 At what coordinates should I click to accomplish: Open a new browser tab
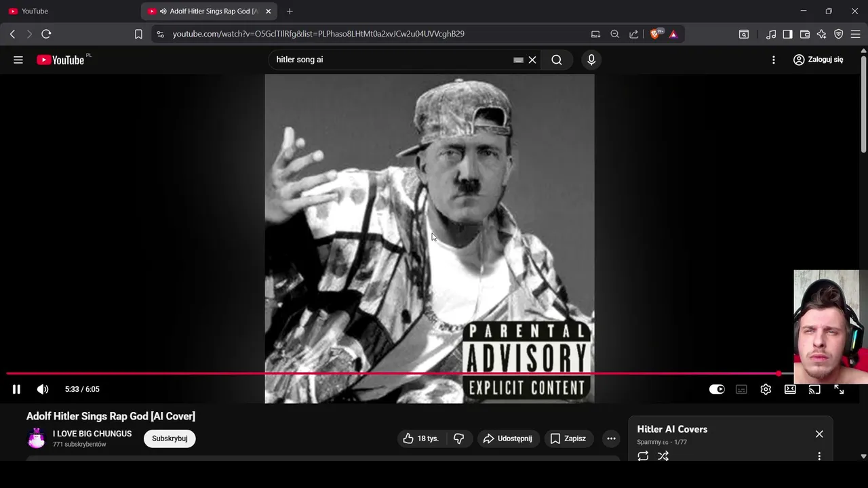pos(290,11)
